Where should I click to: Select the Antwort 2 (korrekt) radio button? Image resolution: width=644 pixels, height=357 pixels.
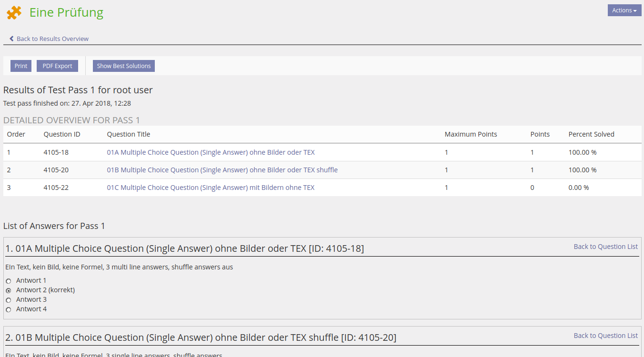coord(8,290)
